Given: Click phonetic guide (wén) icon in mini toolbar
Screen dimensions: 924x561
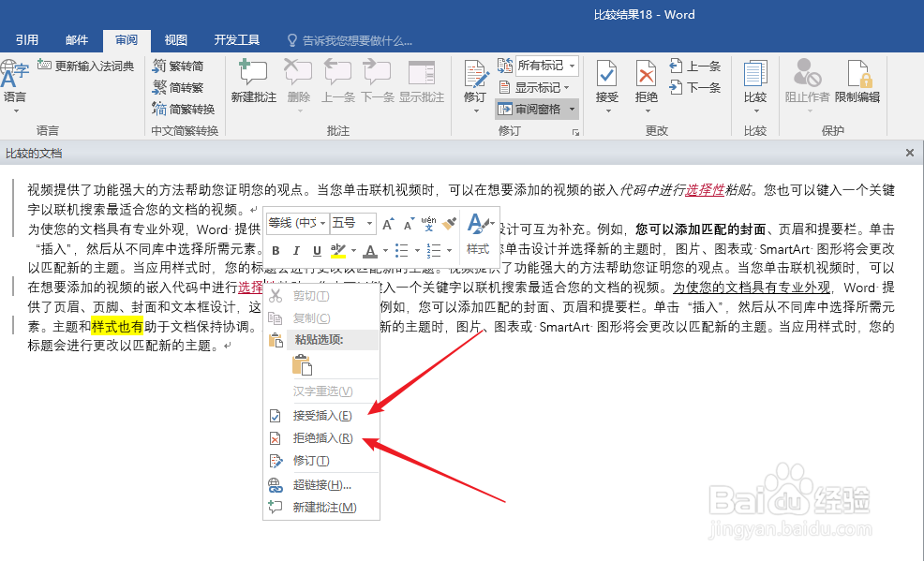Looking at the screenshot, I should point(428,223).
